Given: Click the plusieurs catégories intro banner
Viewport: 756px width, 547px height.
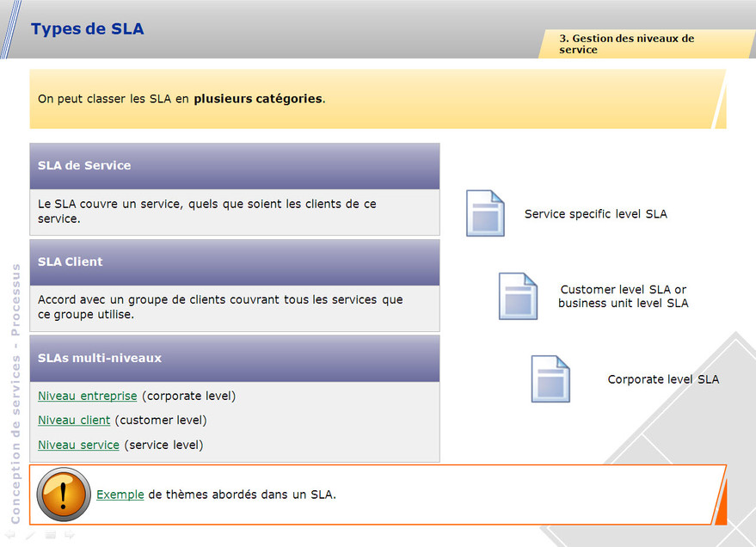Looking at the screenshot, I should click(x=378, y=99).
